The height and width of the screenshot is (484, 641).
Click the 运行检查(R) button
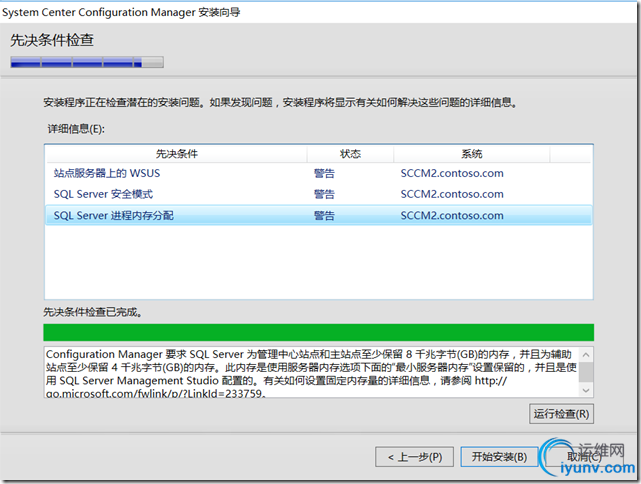click(x=561, y=414)
